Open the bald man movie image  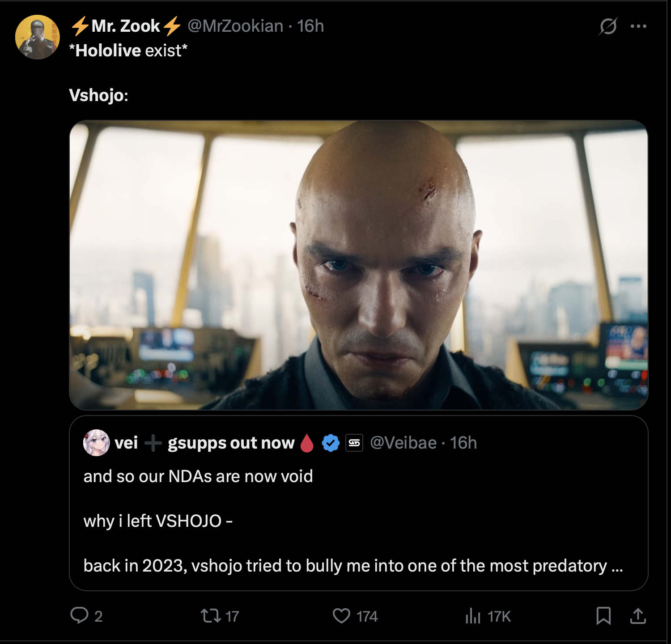pos(358,265)
